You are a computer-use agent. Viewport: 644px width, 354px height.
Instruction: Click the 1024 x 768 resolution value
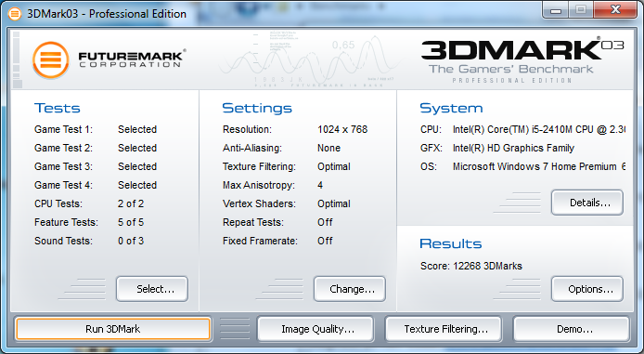click(342, 129)
